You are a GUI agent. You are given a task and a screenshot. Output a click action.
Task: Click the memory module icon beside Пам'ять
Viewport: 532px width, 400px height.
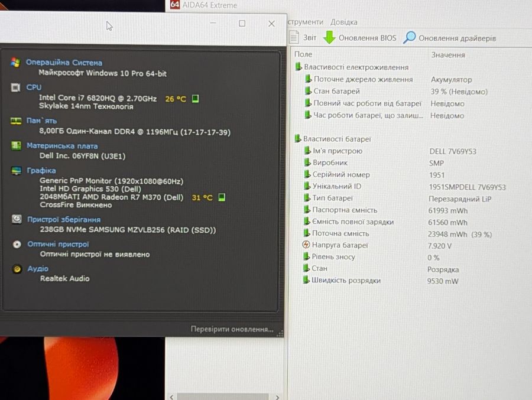tap(15, 121)
